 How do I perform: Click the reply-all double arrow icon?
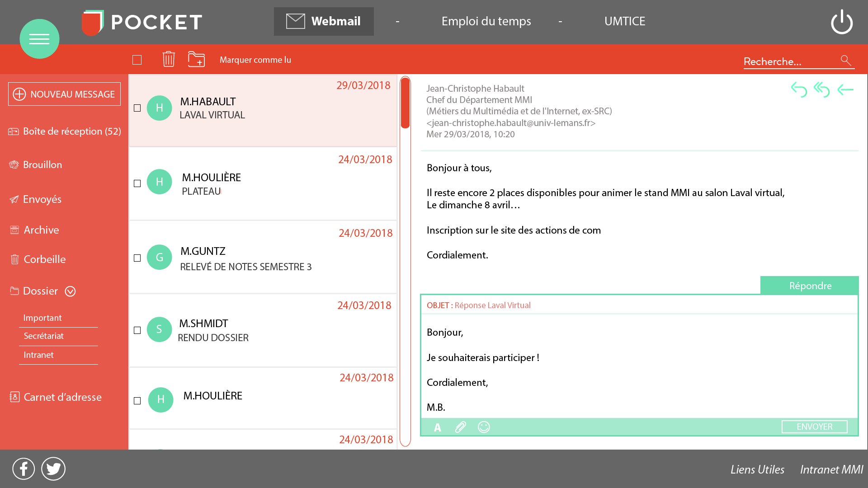pyautogui.click(x=821, y=89)
